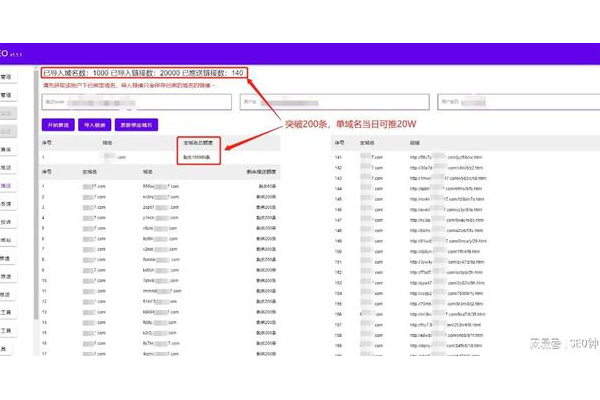Click the 主域名总额度 column header
The height and width of the screenshot is (400, 600).
201,143
